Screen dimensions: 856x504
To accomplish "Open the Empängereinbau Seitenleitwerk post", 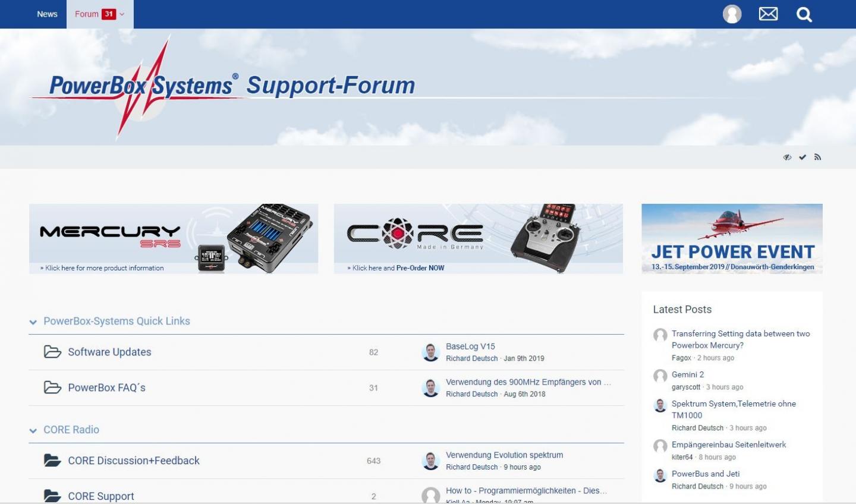I will pos(729,445).
